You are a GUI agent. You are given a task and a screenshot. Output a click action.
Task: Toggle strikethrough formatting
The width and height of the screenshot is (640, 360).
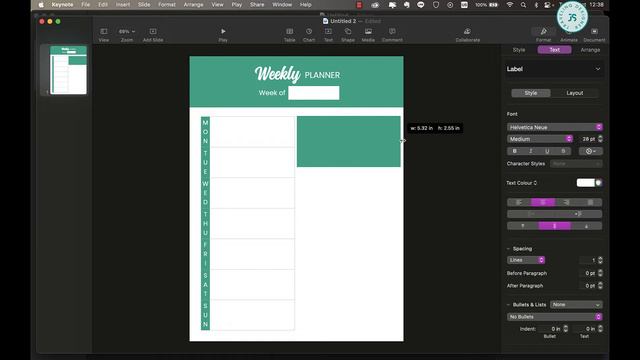click(563, 151)
